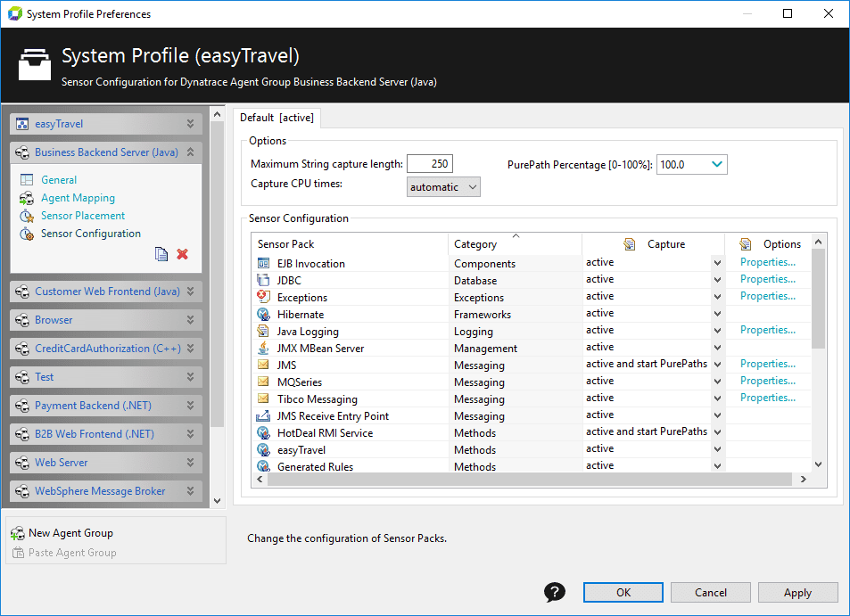Viewport: 850px width, 616px height.
Task: Click the JDBC sensor pack icon
Action: tap(263, 280)
